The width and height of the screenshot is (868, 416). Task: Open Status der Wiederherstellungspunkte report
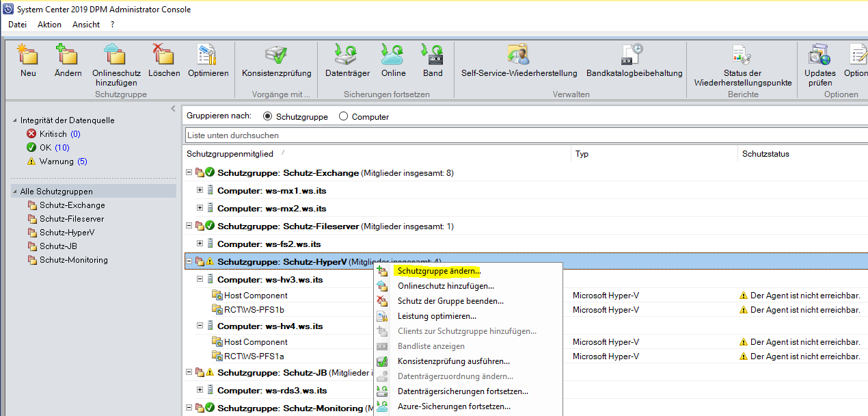742,54
